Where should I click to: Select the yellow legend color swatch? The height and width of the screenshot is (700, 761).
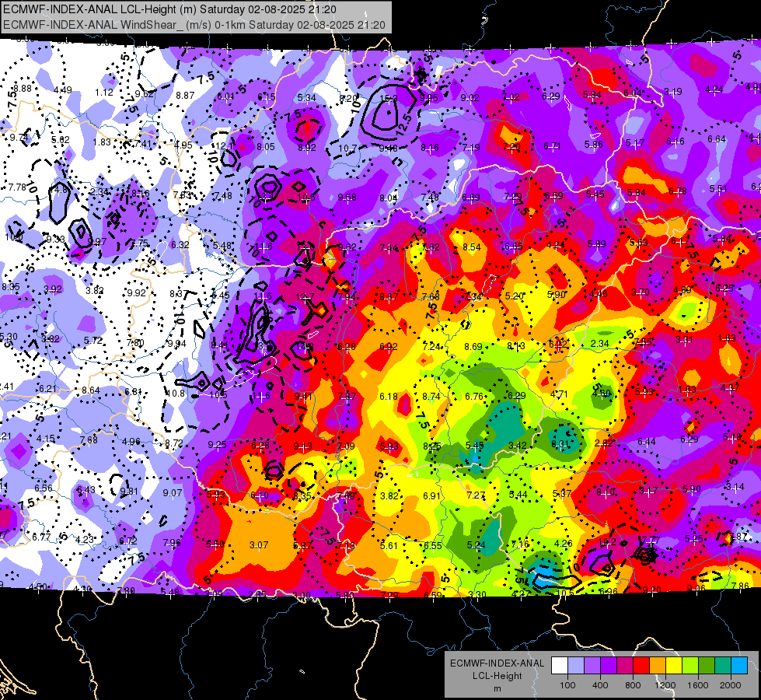click(x=674, y=666)
